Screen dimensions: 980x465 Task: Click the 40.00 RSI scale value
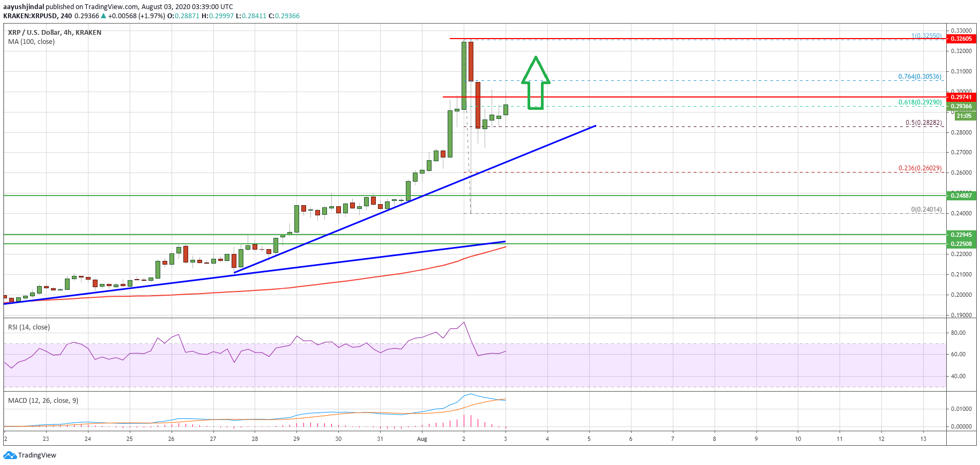tap(958, 376)
